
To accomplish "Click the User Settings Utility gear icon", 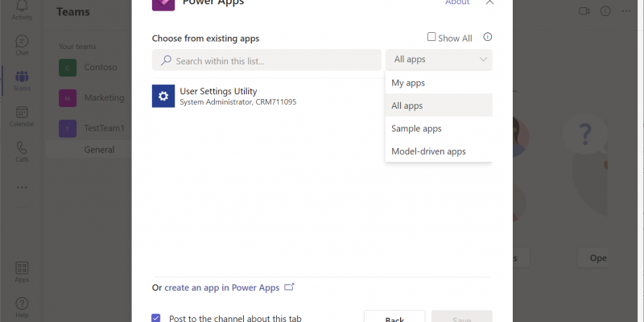I will point(163,97).
